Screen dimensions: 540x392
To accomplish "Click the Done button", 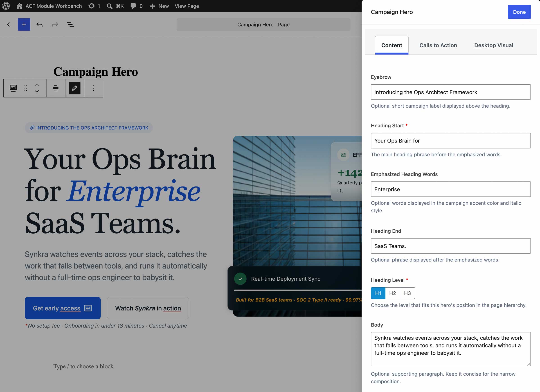I will (x=519, y=12).
